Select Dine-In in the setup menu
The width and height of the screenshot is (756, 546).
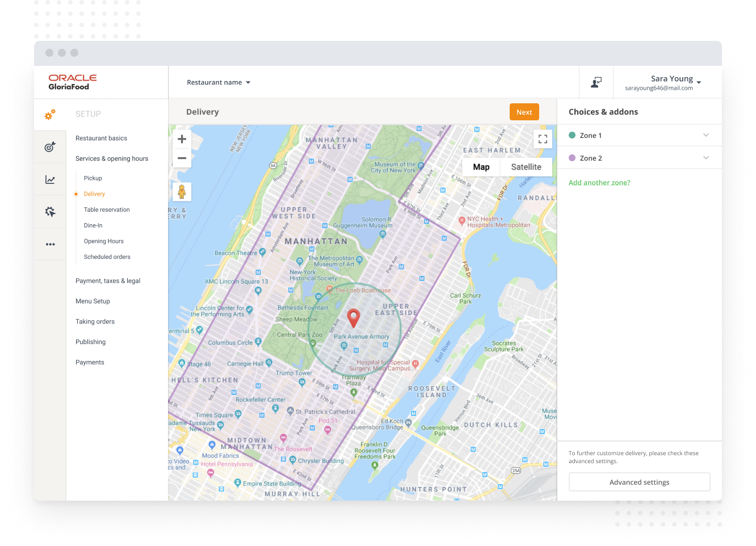[x=93, y=226]
